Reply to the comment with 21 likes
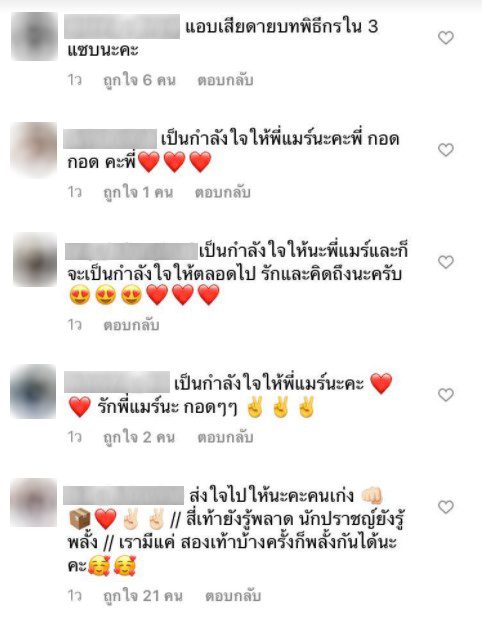 pyautogui.click(x=233, y=596)
